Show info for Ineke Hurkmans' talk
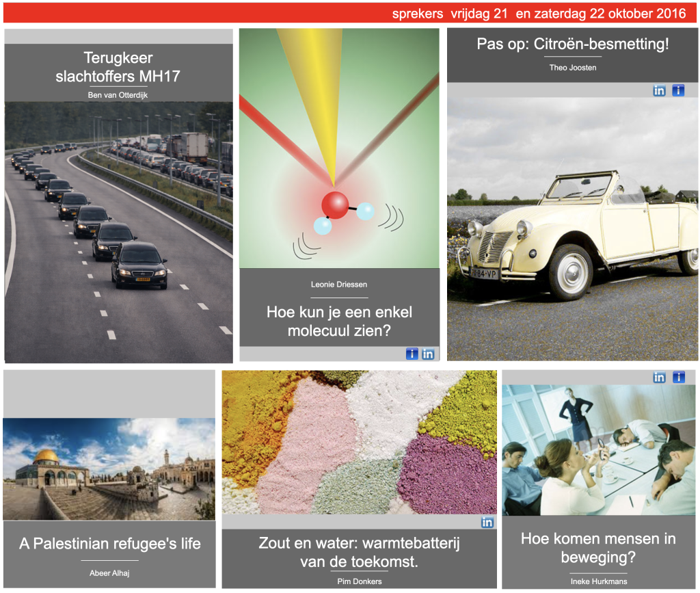 pos(678,378)
